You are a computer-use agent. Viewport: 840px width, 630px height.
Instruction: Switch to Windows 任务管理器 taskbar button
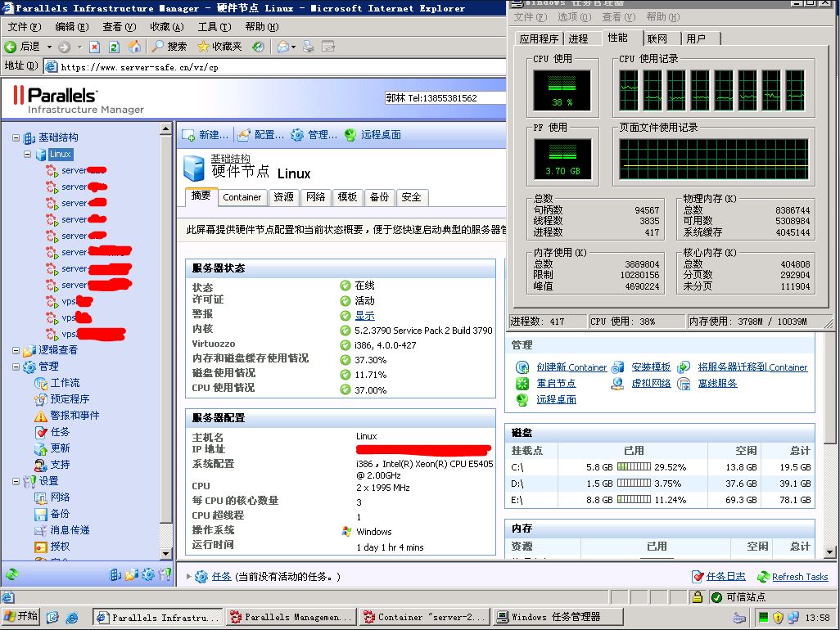pyautogui.click(x=558, y=617)
